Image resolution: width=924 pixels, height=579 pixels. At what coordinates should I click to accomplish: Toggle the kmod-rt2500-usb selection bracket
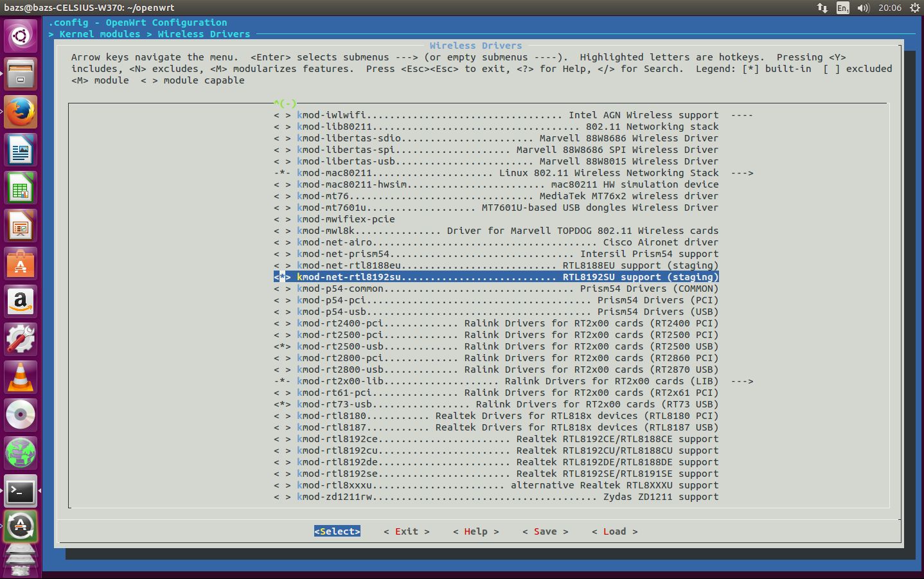[x=282, y=346]
